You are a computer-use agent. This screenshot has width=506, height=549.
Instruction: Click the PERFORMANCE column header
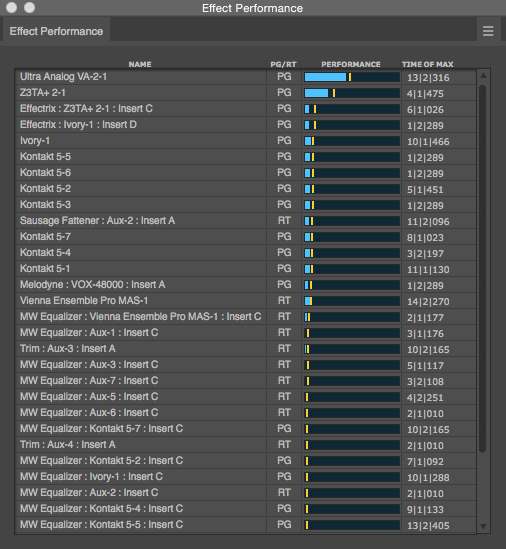tap(351, 64)
